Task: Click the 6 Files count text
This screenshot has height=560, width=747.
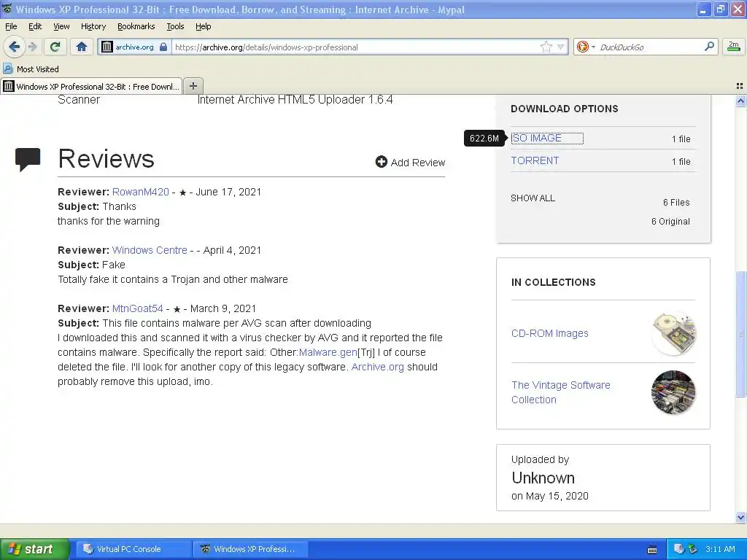Action: click(x=676, y=203)
